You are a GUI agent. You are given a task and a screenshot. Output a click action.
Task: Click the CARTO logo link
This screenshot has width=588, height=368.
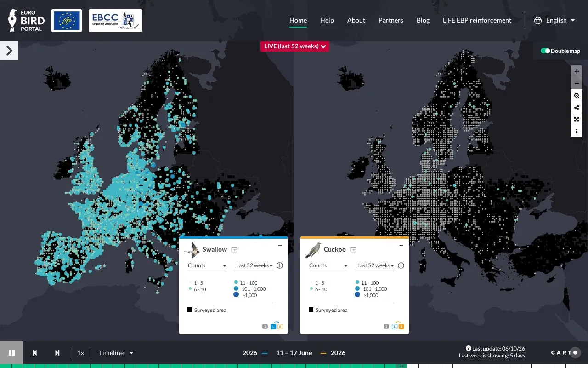565,353
